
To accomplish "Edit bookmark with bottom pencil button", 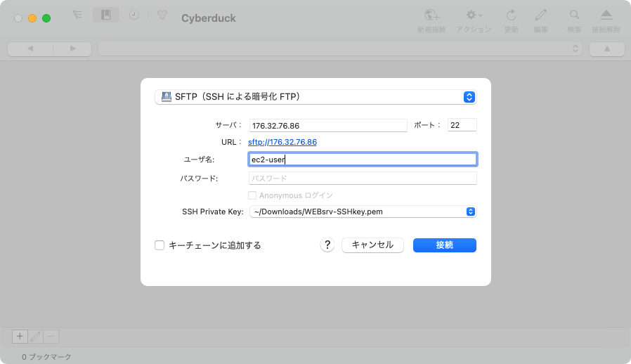I will [35, 336].
